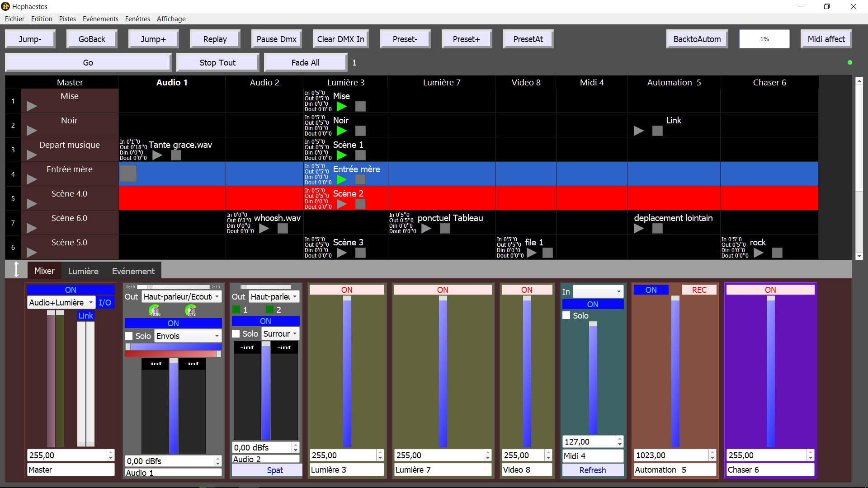868x488 pixels.
Task: Stop the file 1 video cue
Action: (547, 253)
